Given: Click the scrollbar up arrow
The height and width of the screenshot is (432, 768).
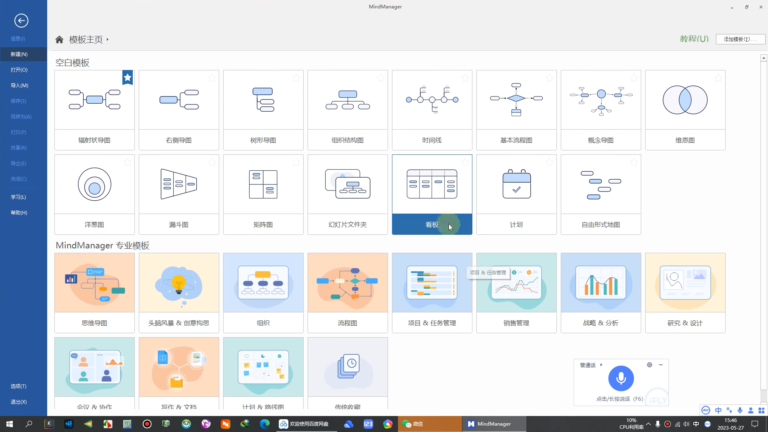Looking at the screenshot, I should [x=763, y=58].
